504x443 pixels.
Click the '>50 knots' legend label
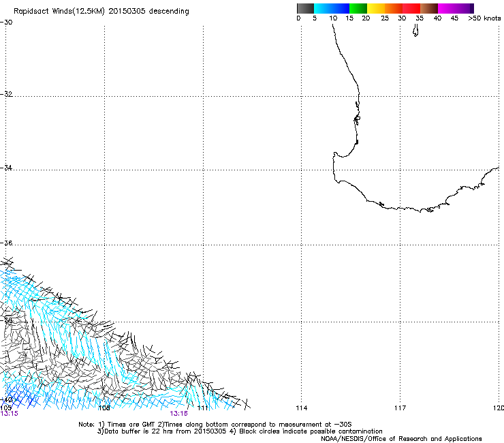(484, 18)
